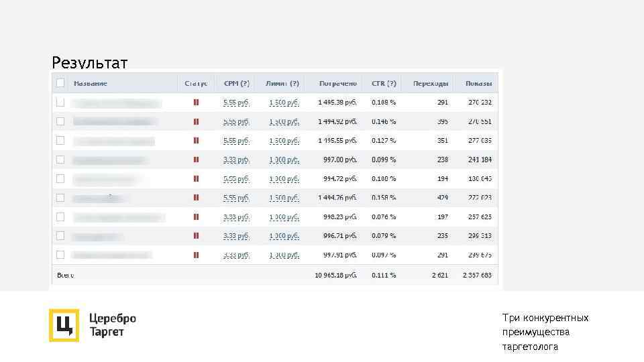Edit CPM 5.55 руб. in 994.72 row
The width and height of the screenshot is (644, 362).
coord(236,179)
